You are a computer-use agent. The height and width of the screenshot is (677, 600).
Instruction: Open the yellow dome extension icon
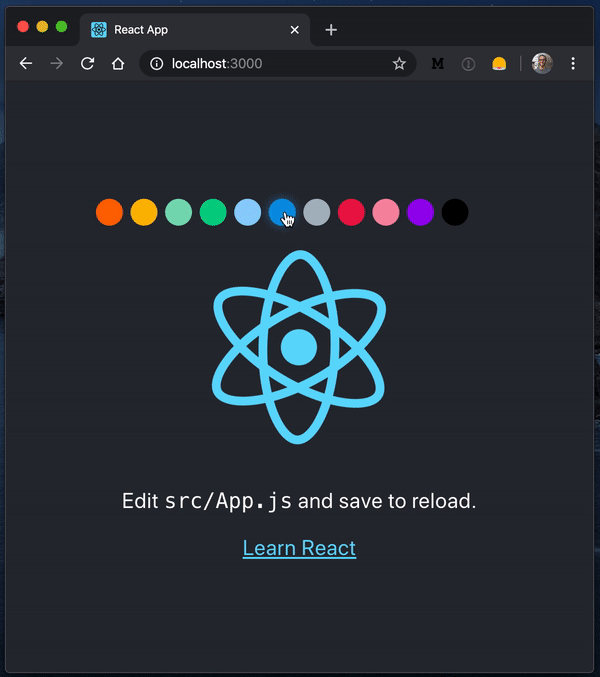(499, 63)
